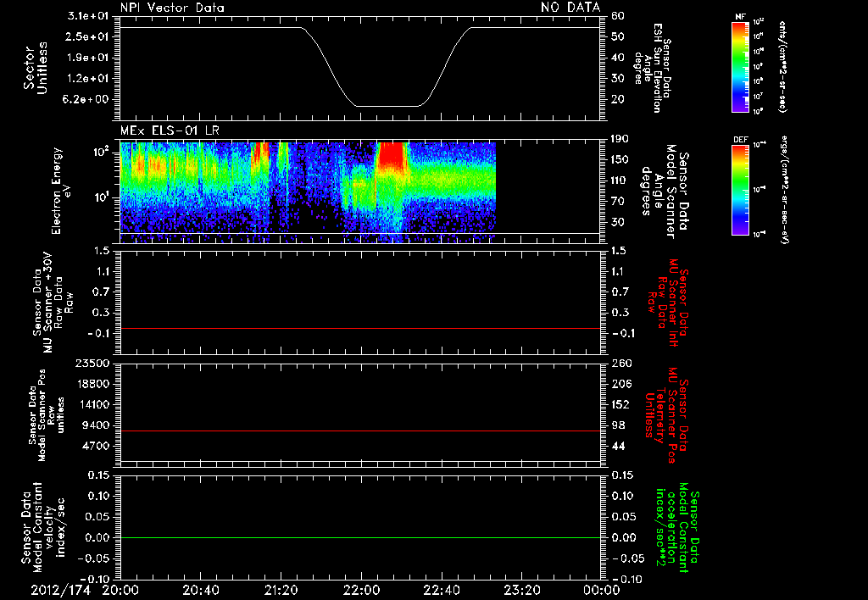
Task: Click the '152' telemetry tick label
Action: coord(620,404)
